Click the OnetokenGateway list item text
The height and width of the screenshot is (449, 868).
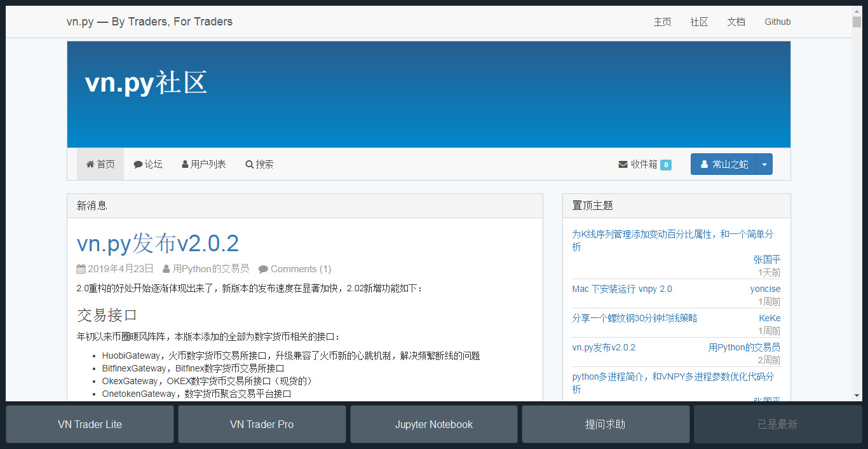pyautogui.click(x=197, y=394)
